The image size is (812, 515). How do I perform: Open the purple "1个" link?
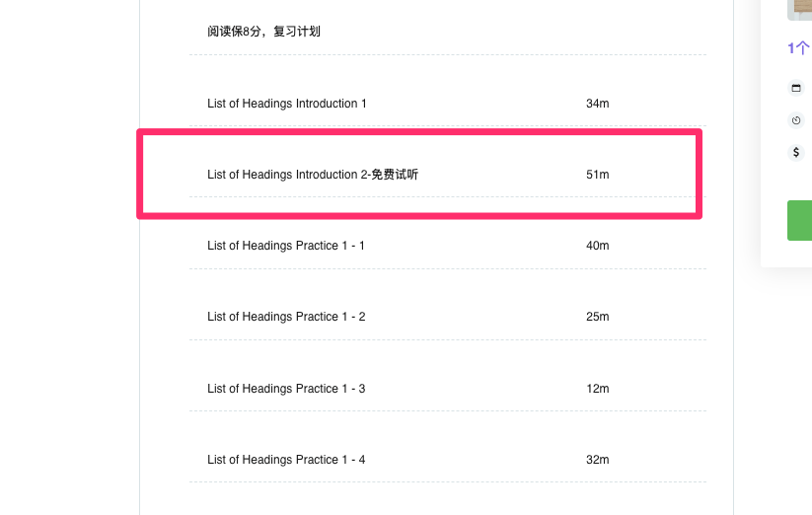798,48
